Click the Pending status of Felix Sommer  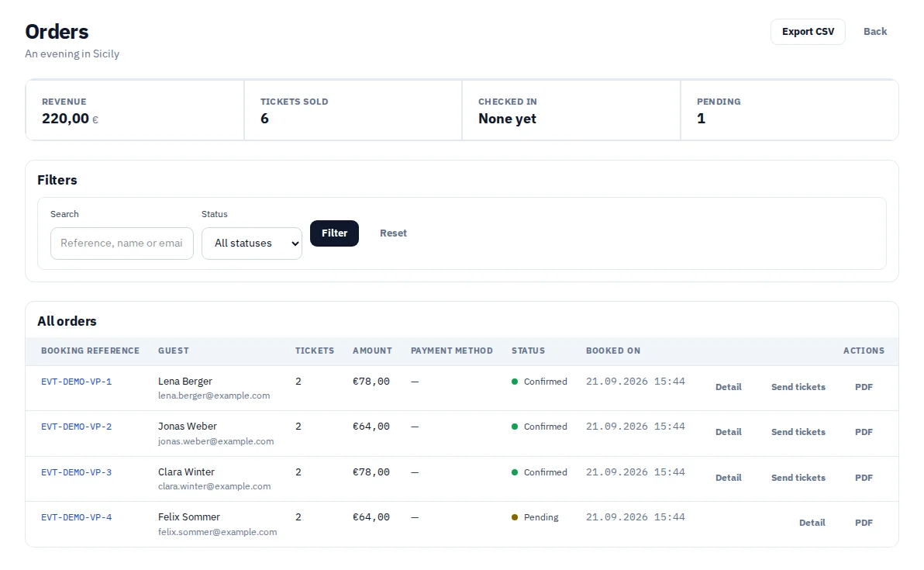535,517
